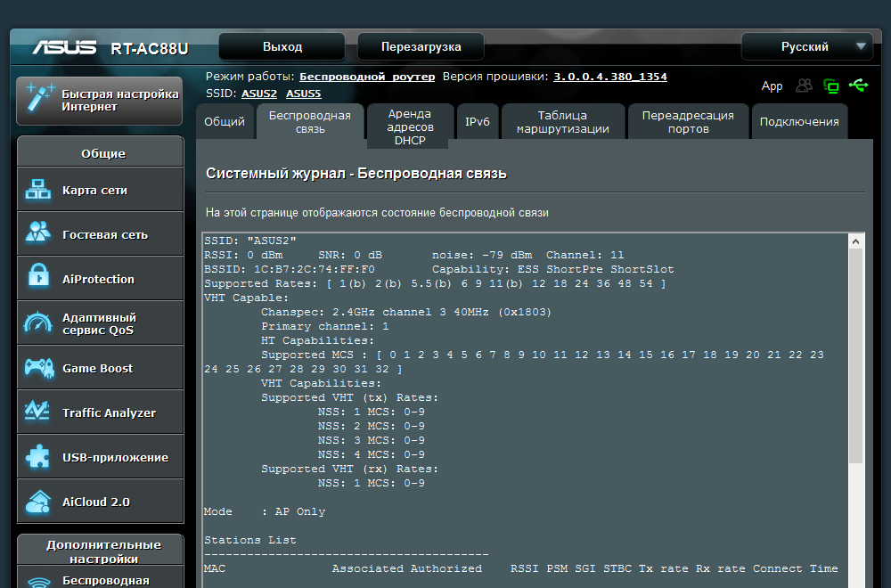Open the AiCloud 2.0 cloud icon
This screenshot has width=891, height=588.
37,502
